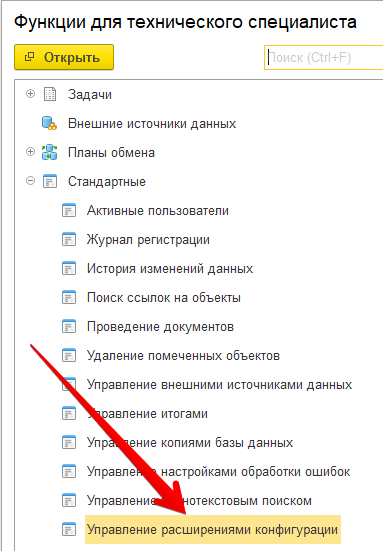Click the icon beside Управление расширениями конфигурации
Image resolution: width=383 pixels, height=551 pixels.
click(x=69, y=530)
